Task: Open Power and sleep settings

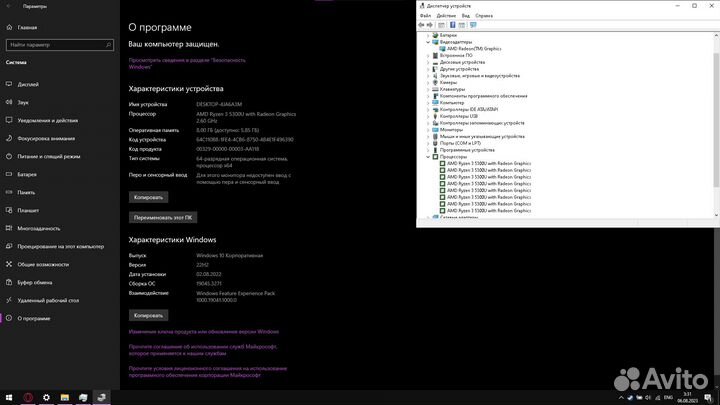Action: pyautogui.click(x=49, y=156)
